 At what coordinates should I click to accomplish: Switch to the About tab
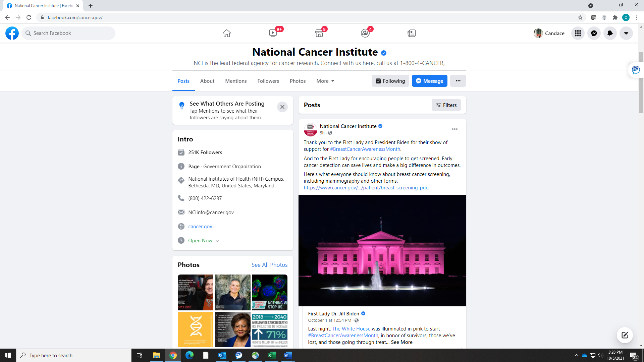[x=207, y=81]
